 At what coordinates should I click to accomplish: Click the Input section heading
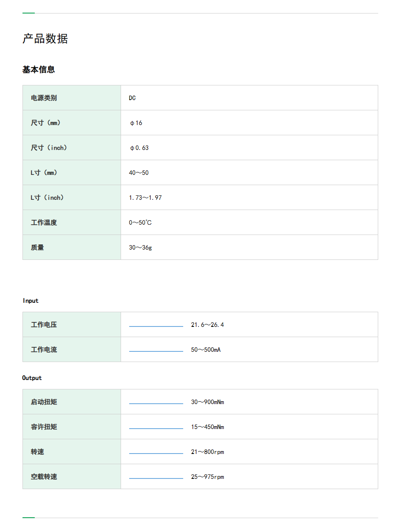[x=31, y=301]
